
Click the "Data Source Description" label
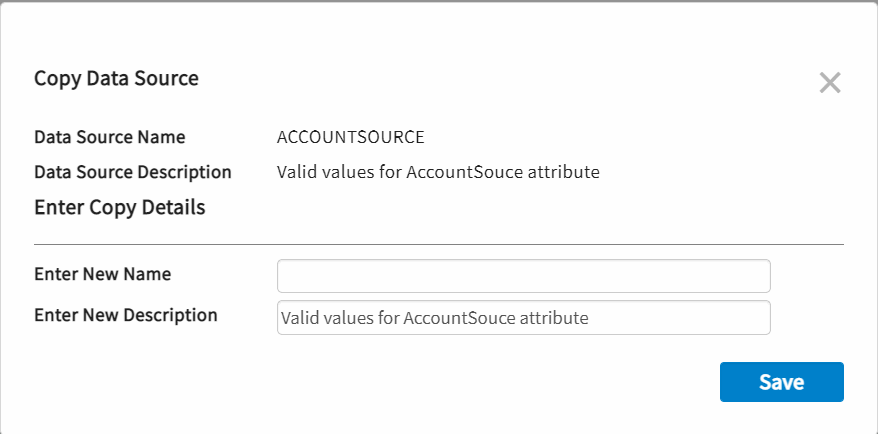[x=132, y=172]
